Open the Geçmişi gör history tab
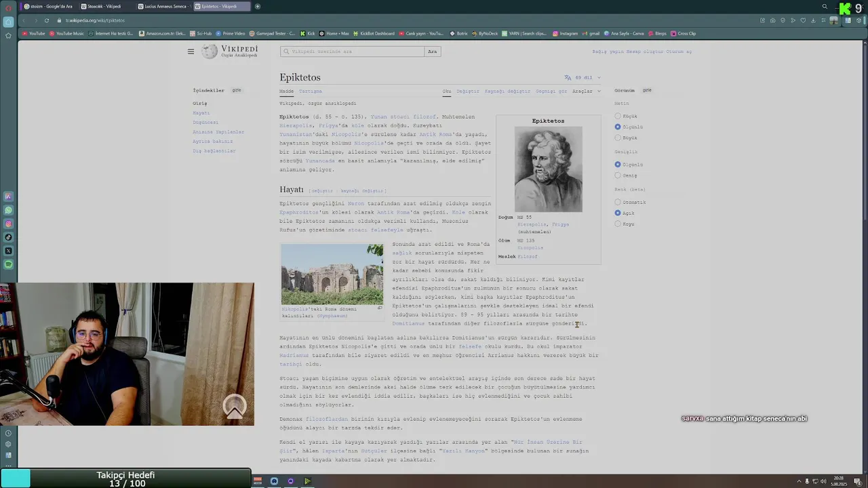Screen dimensions: 868x488 pos(551,91)
